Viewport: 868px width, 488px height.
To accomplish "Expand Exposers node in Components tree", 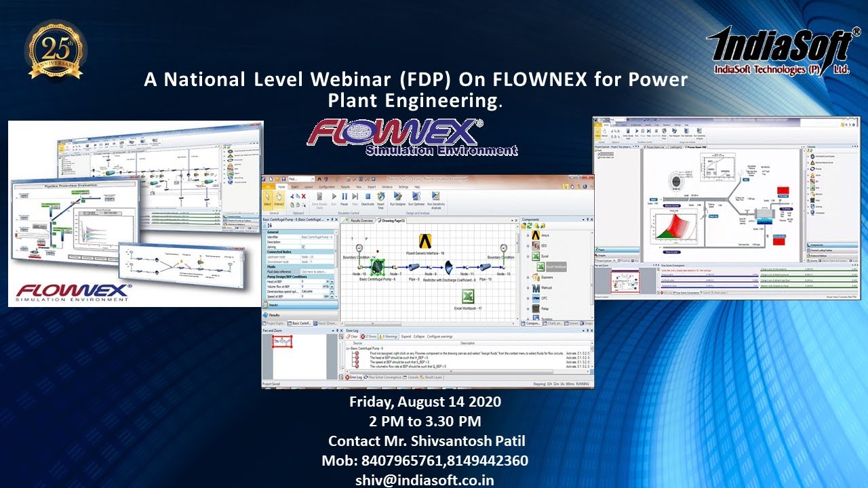I will pyautogui.click(x=528, y=277).
